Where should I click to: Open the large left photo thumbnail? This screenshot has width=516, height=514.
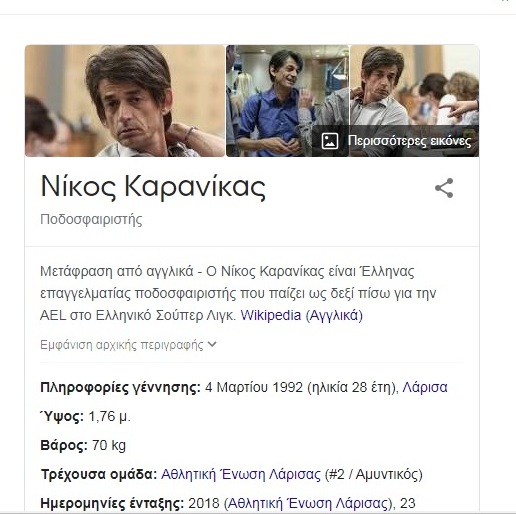tap(125, 101)
